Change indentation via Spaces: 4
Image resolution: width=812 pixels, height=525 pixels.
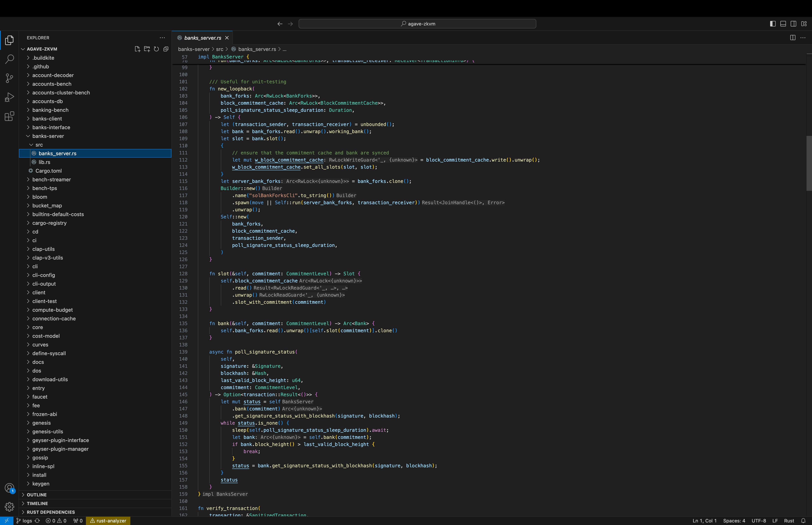[x=734, y=521]
